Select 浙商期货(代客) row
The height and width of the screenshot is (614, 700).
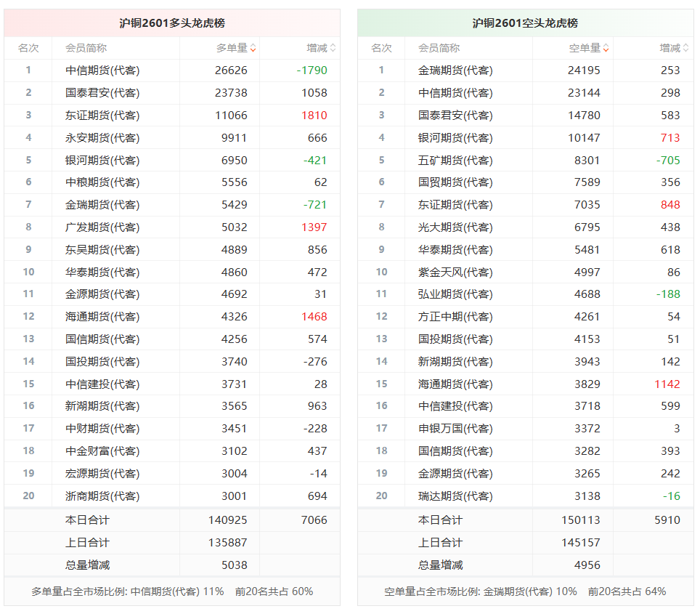(x=172, y=496)
